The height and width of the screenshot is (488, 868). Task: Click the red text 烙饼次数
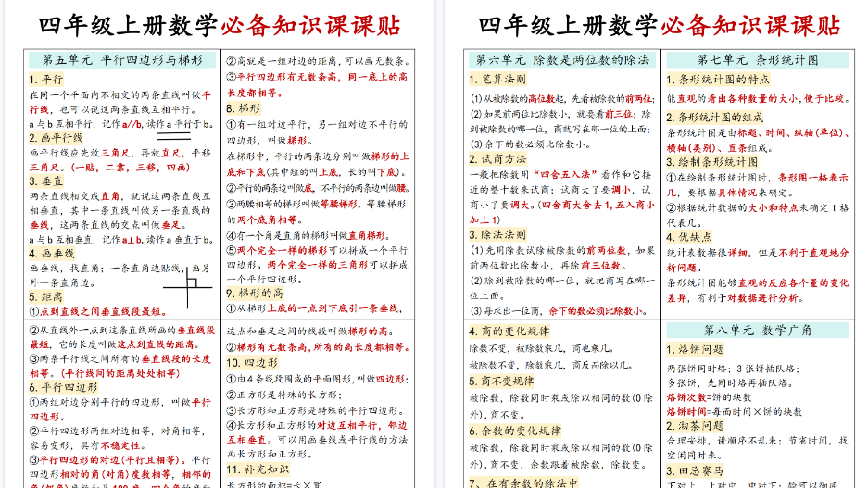[686, 397]
